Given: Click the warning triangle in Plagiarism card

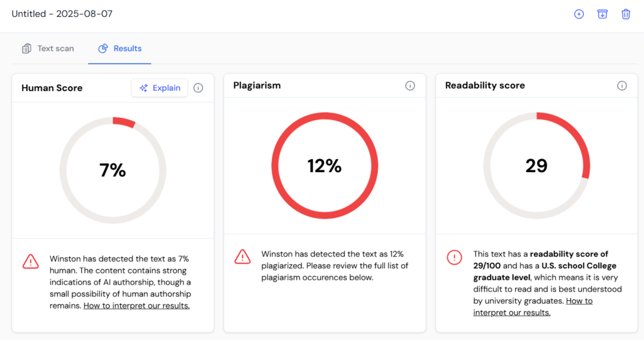Looking at the screenshot, I should tap(242, 256).
